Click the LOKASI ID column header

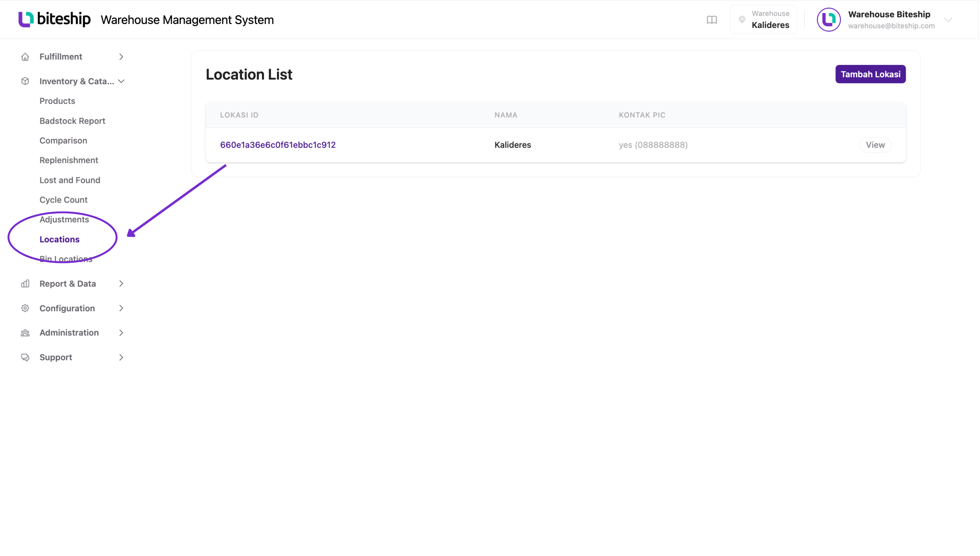(239, 115)
